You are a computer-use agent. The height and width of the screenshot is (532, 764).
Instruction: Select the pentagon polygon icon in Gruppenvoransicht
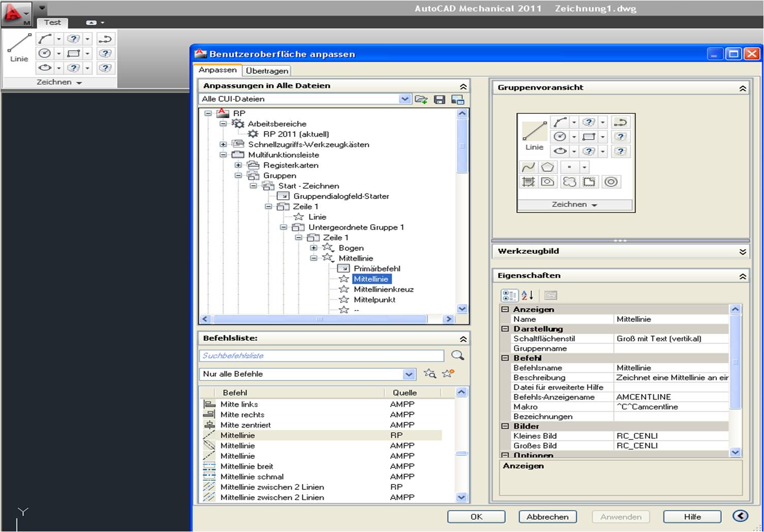(x=548, y=167)
